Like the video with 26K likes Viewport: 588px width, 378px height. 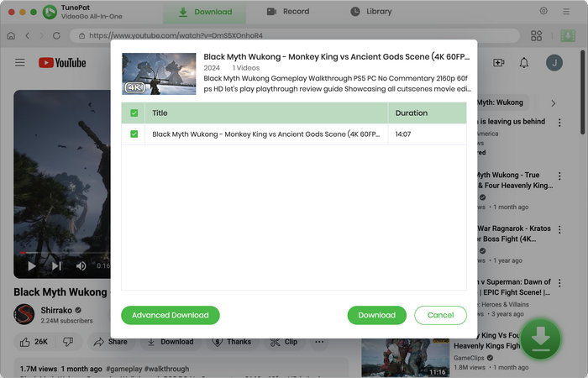click(35, 342)
